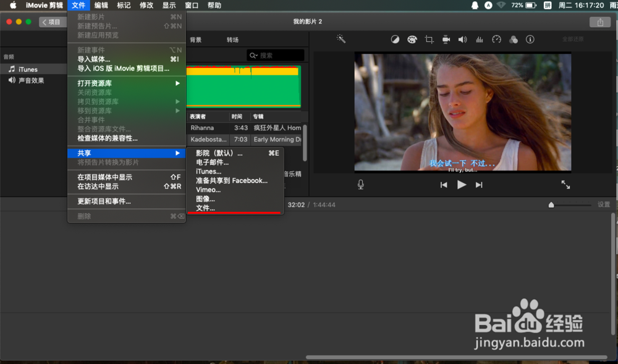Image resolution: width=618 pixels, height=364 pixels.
Task: Click the Pinyin input method icon
Action: (548, 5)
